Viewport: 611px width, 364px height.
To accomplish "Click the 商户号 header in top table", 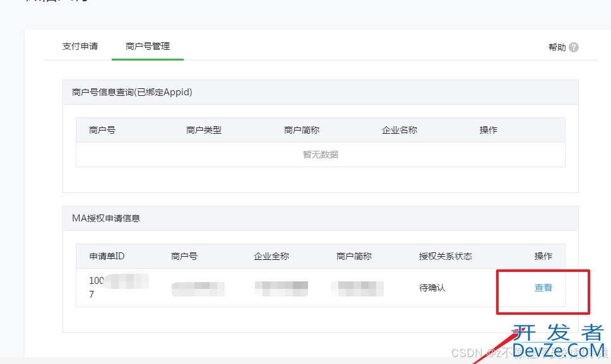I will pyautogui.click(x=102, y=130).
